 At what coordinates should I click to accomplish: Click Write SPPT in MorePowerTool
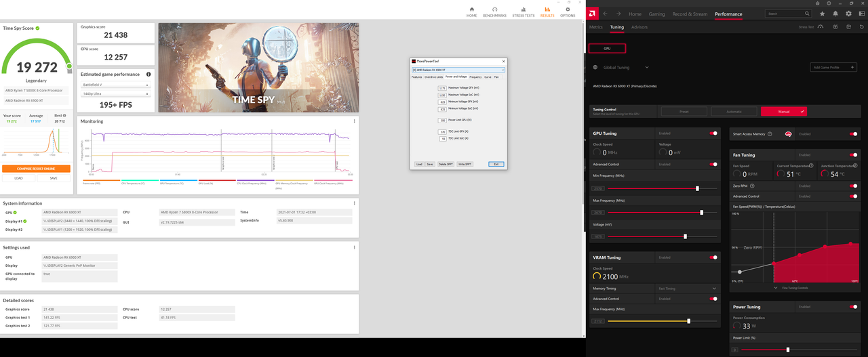pyautogui.click(x=465, y=164)
